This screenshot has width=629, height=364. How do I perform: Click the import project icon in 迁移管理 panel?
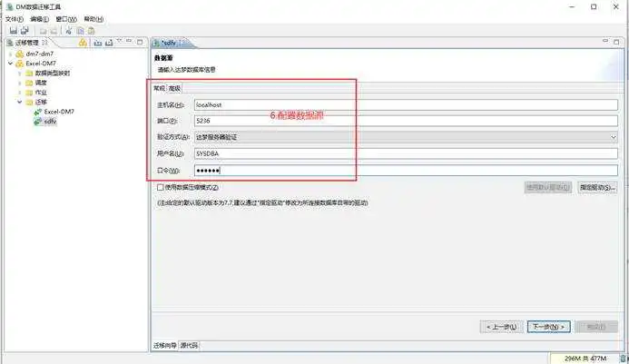[x=97, y=42]
